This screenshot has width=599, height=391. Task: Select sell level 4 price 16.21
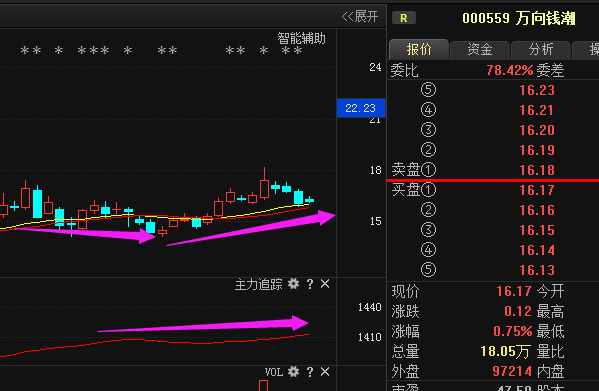pyautogui.click(x=537, y=110)
